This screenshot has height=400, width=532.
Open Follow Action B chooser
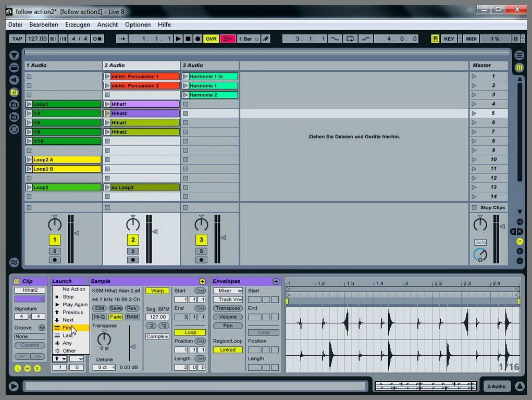[x=77, y=359]
